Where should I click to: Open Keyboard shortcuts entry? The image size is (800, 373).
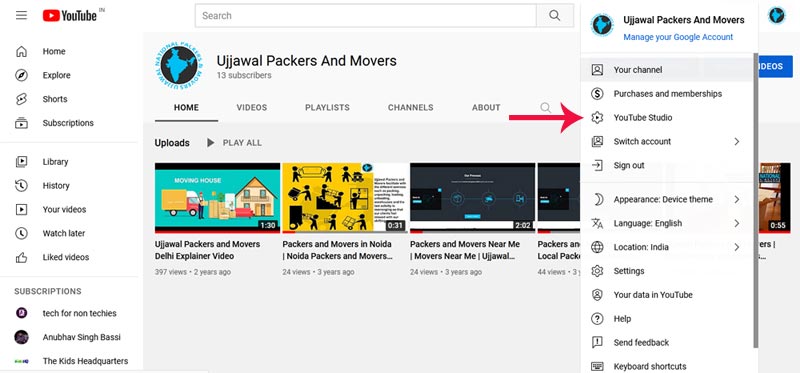pyautogui.click(x=667, y=366)
